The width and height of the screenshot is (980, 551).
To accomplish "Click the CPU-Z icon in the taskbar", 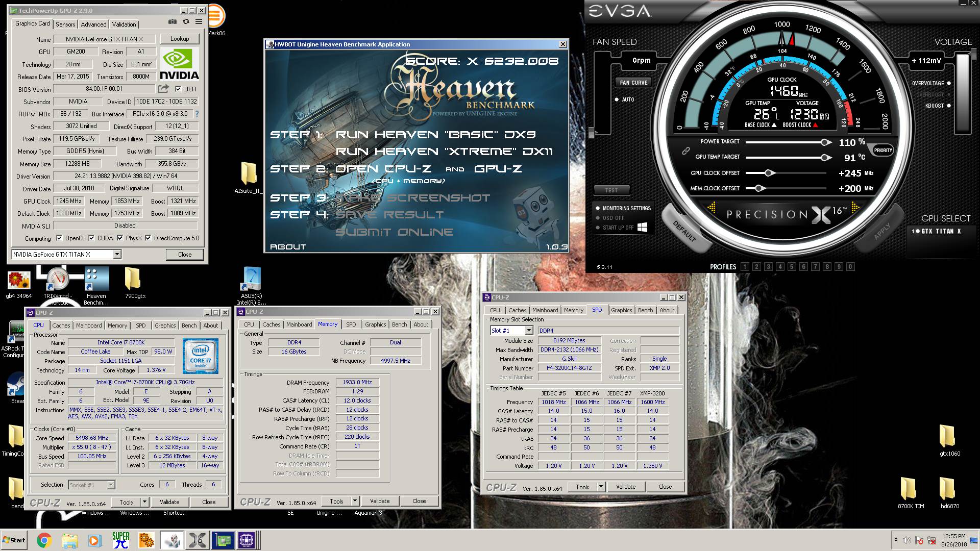I will (247, 540).
